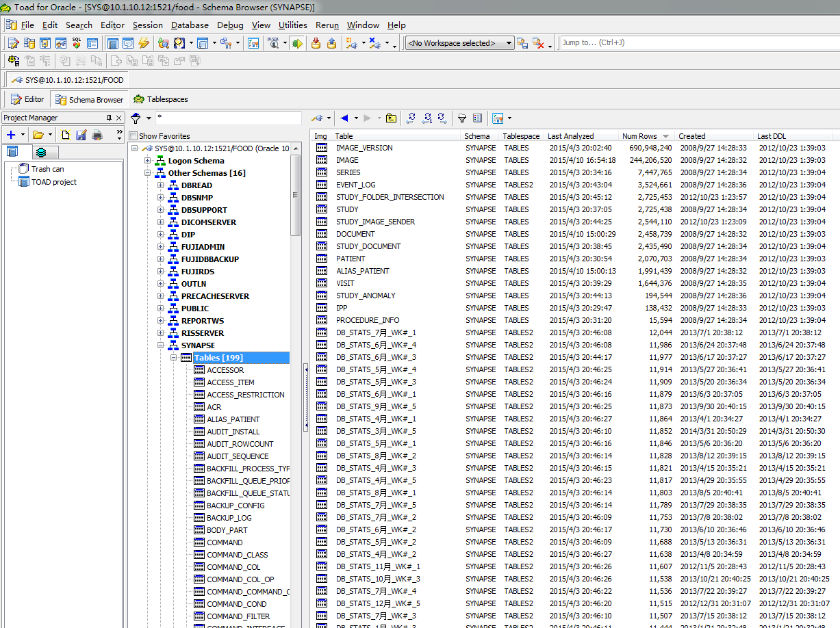The width and height of the screenshot is (840, 628).
Task: Click the rollback icon with blue arrow
Action: (331, 43)
